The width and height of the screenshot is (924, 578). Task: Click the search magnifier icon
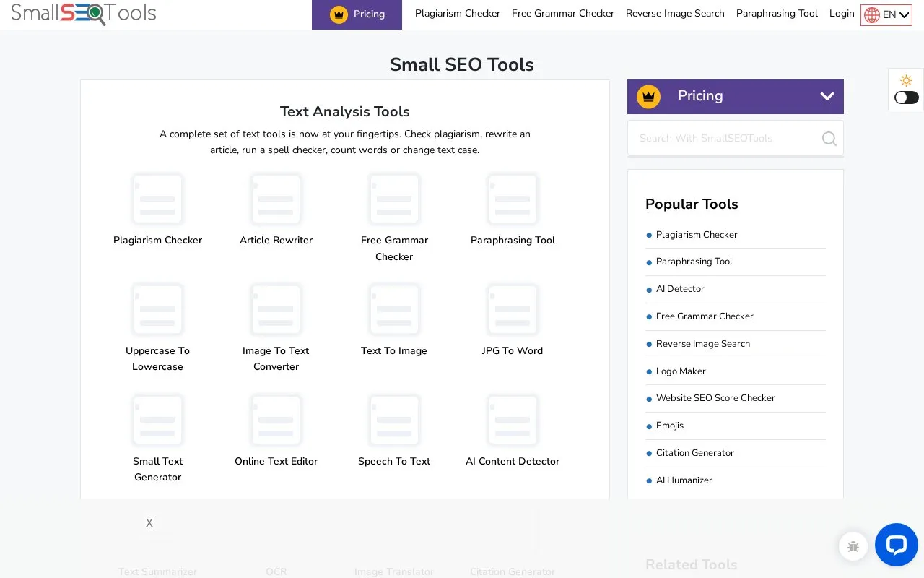click(x=829, y=139)
